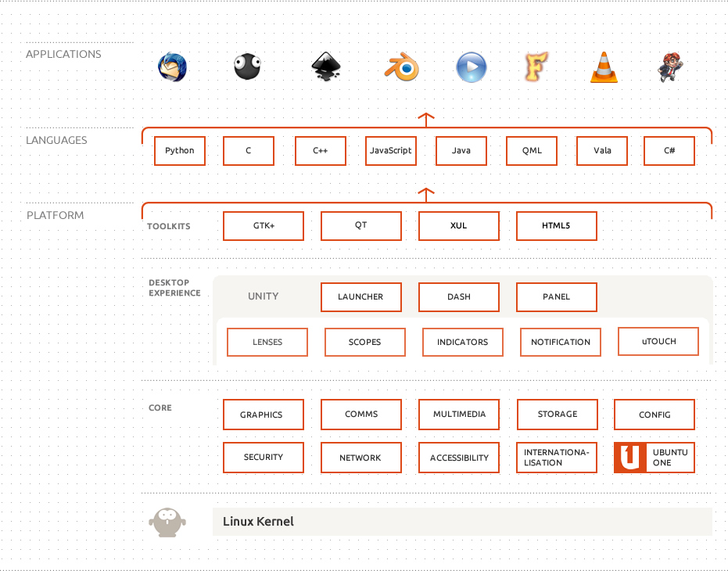Image resolution: width=728 pixels, height=571 pixels.
Task: Click the flaming letter F icon
Action: click(x=536, y=67)
